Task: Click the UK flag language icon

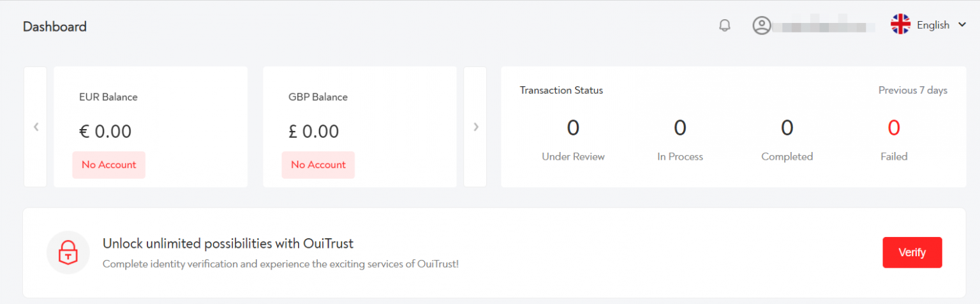Action: (x=900, y=24)
